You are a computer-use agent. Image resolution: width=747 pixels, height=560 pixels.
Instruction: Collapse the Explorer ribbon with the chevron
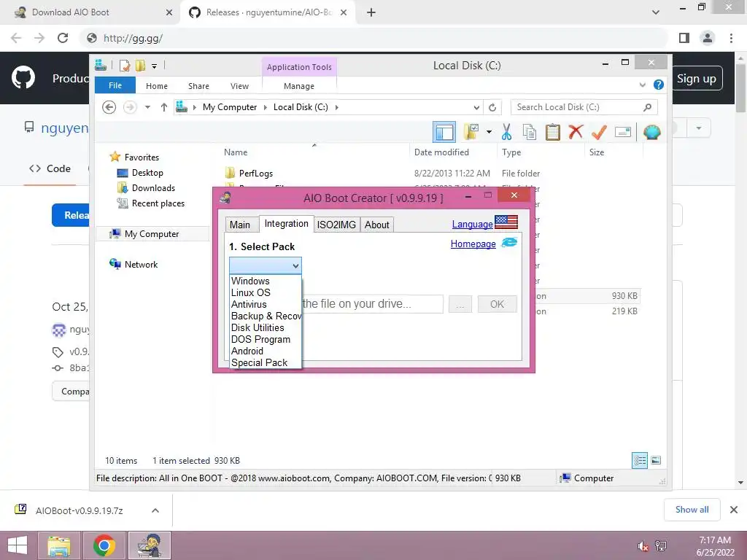[642, 85]
